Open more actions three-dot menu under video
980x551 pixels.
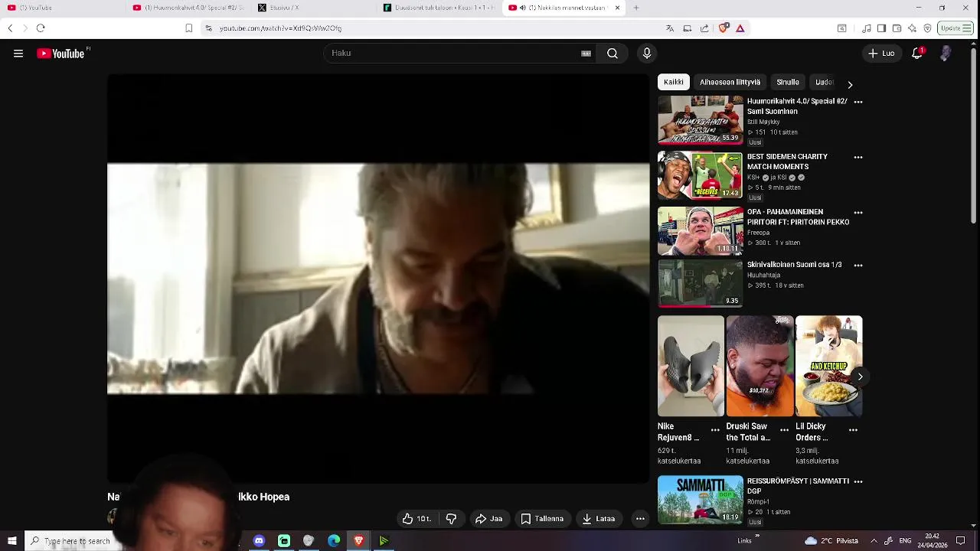(x=640, y=519)
